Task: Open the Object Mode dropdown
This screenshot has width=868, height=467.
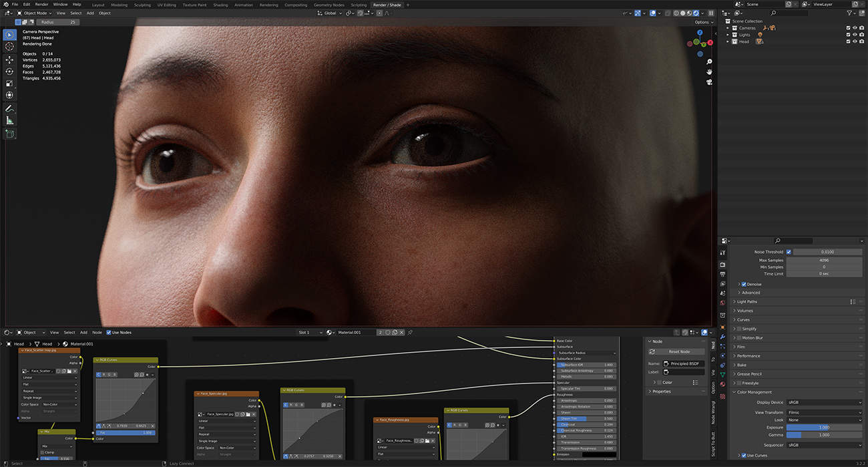Action: click(x=33, y=13)
